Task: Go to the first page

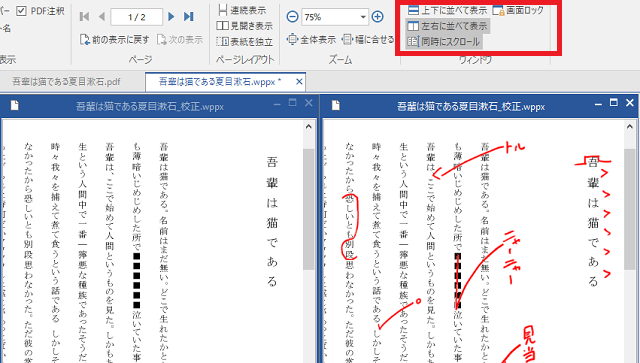Action: pos(84,16)
